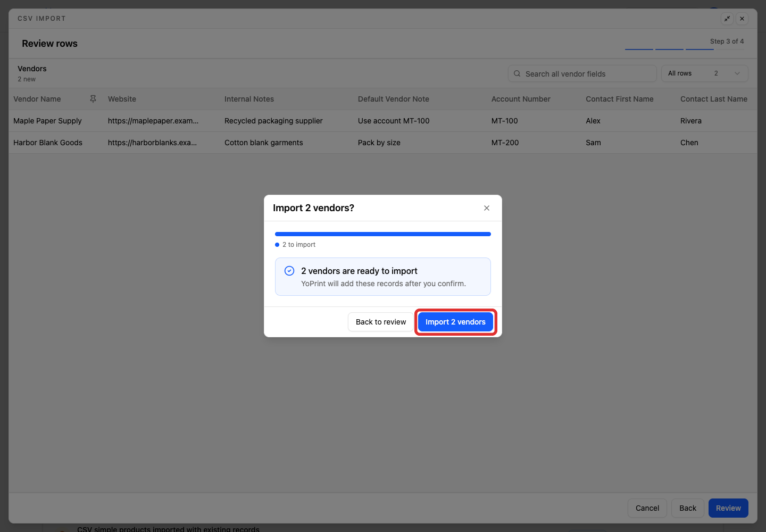Click the harborblanks website cell
This screenshot has width=766, height=532.
coord(152,143)
